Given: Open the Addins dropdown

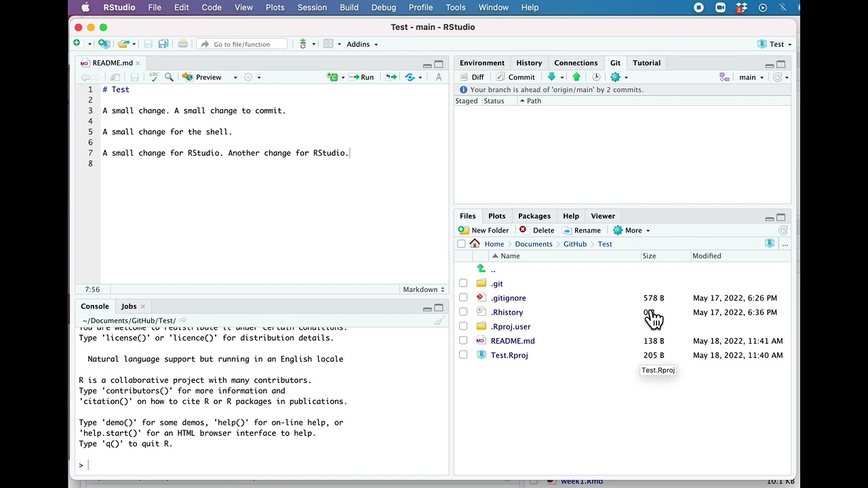Looking at the screenshot, I should tap(362, 44).
